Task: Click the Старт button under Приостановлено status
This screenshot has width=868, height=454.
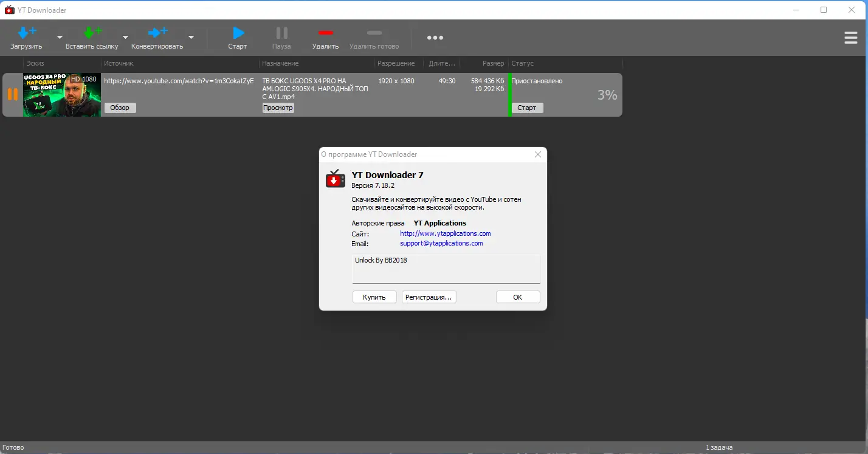Action: point(527,108)
